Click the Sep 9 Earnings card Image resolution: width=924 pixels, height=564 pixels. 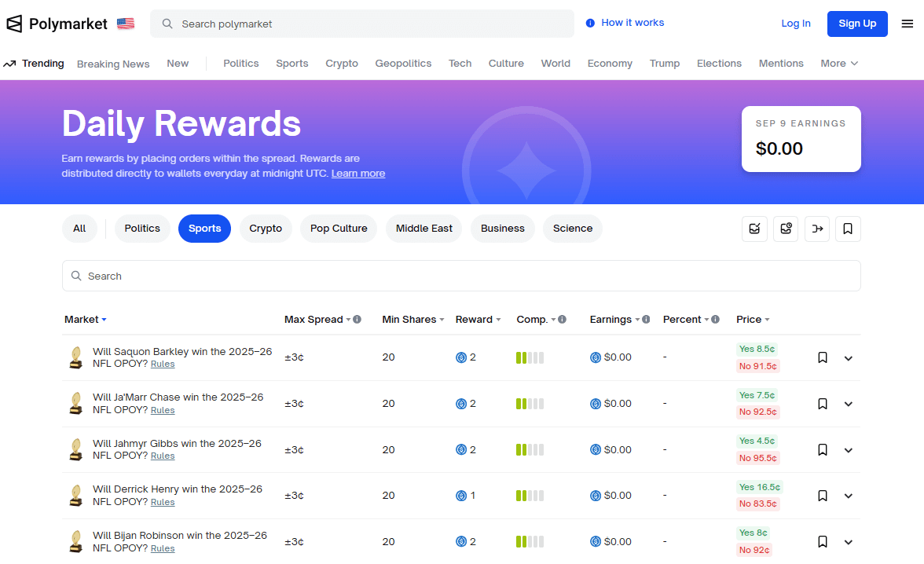point(801,139)
